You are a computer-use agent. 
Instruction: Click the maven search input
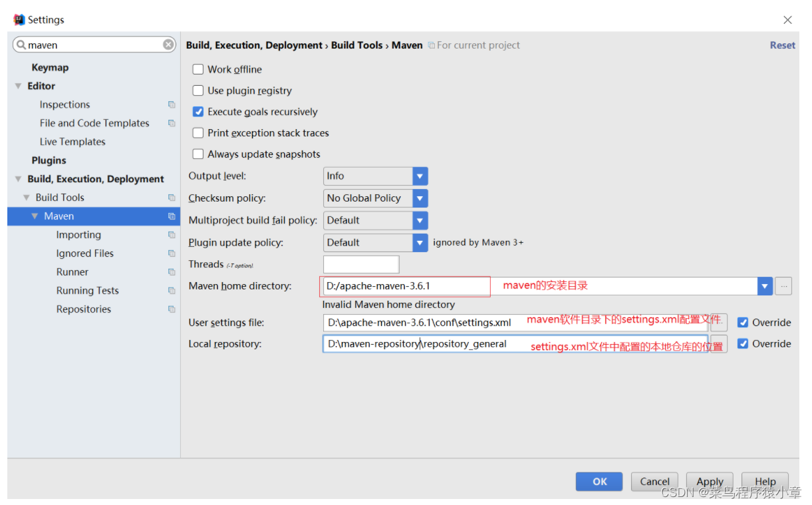pos(94,45)
